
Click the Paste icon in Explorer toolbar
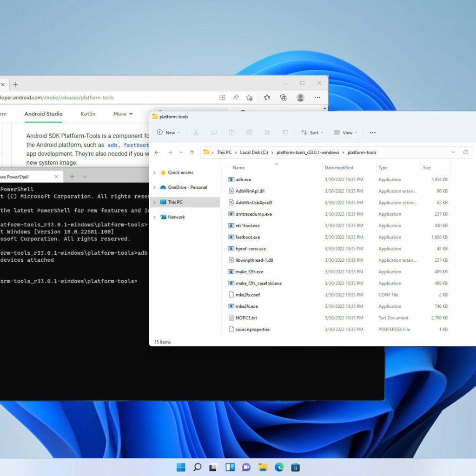tap(231, 132)
